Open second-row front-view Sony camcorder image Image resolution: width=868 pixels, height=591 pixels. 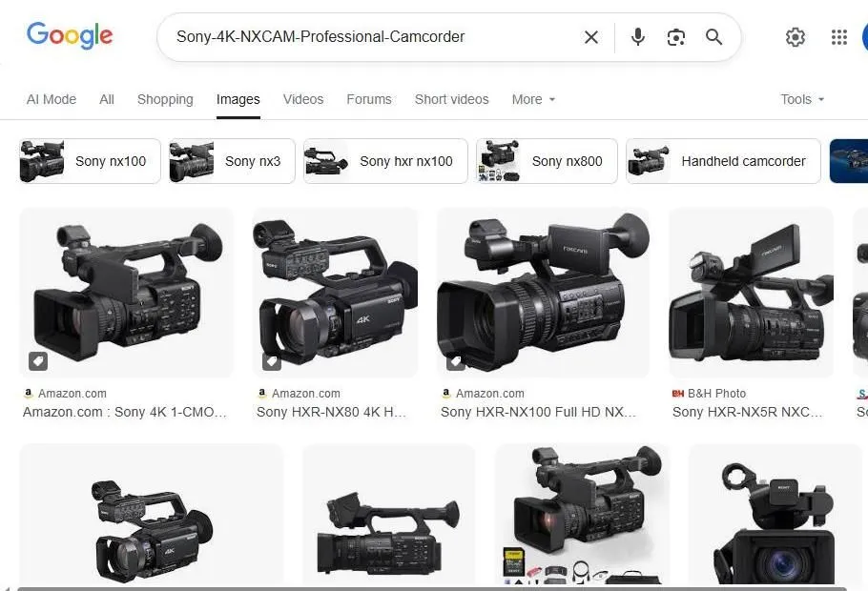click(775, 515)
